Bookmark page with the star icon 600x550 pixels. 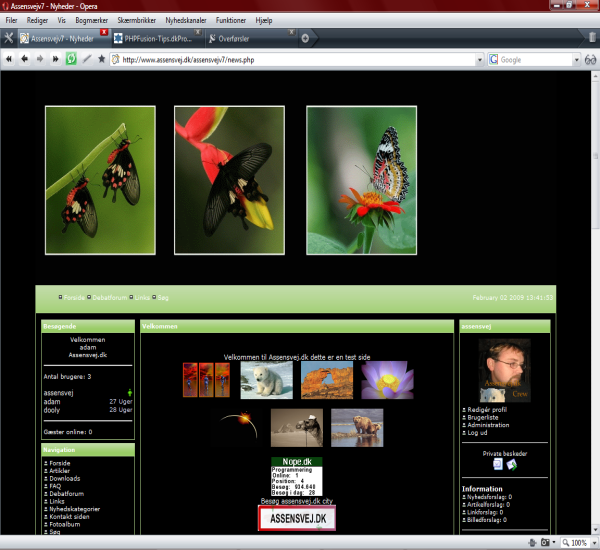click(101, 59)
